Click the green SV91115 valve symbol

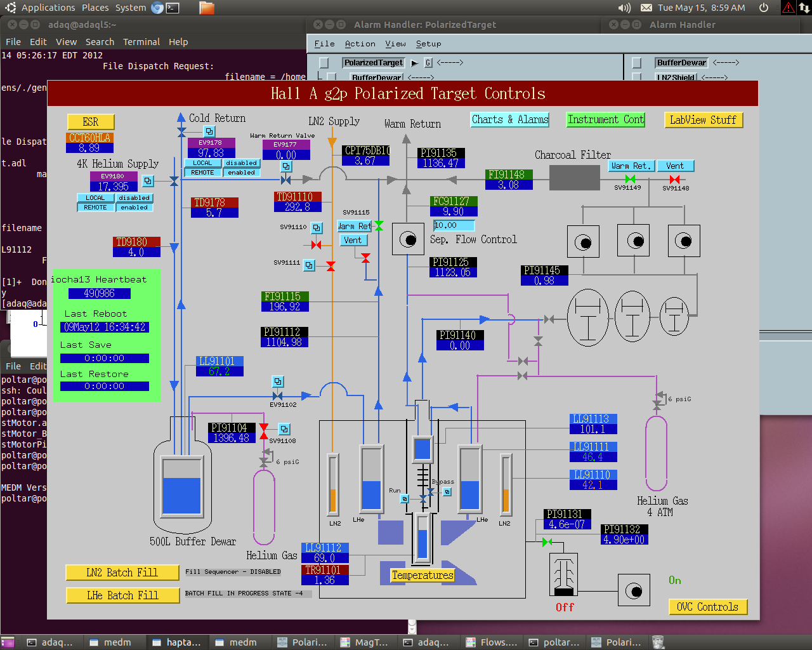tap(379, 225)
